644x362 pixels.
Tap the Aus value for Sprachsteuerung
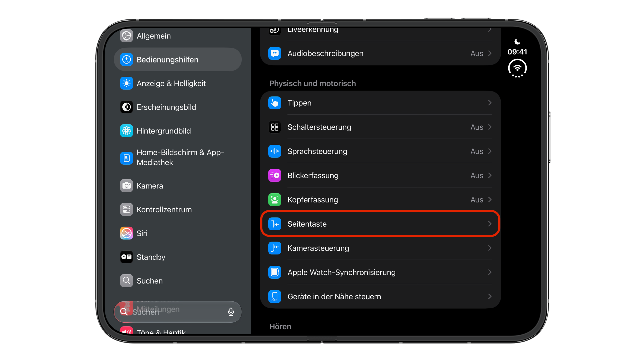pyautogui.click(x=477, y=152)
